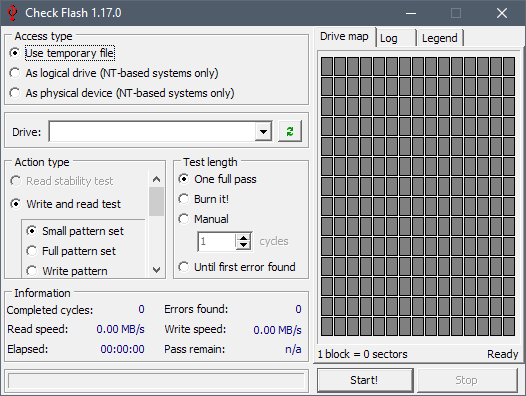Click the Check Flash USB title icon
Screen dimensions: 526x396
[x=12, y=13]
